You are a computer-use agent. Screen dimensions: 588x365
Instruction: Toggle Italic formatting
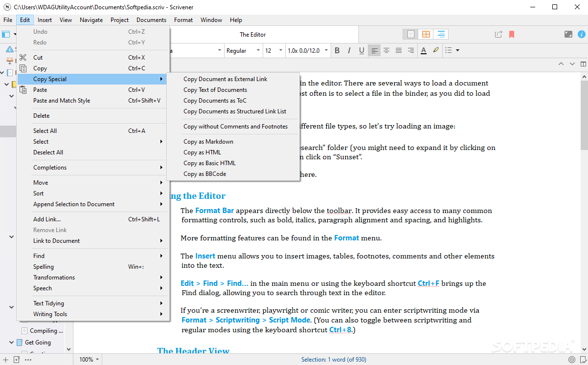(x=349, y=50)
